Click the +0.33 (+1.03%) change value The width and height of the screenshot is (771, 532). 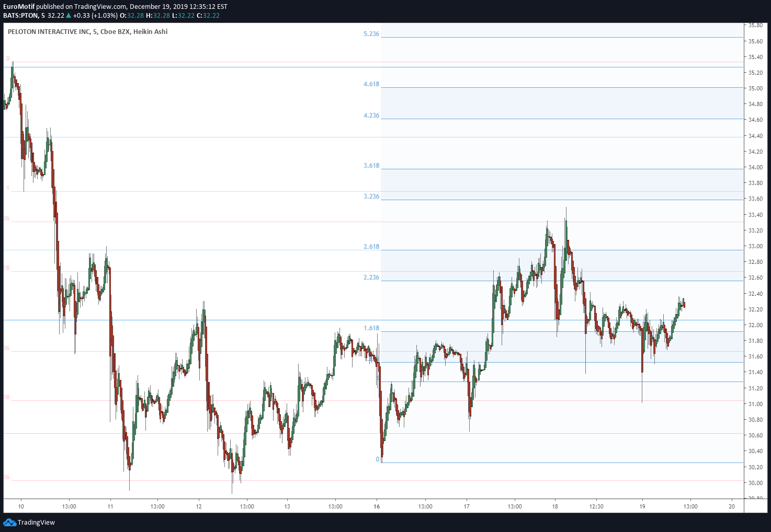tap(95, 15)
